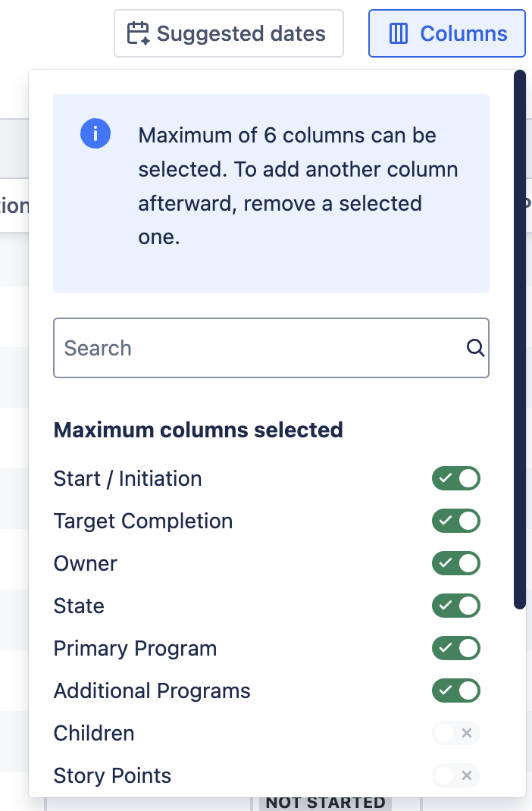Click the Additional Programs label
This screenshot has width=532, height=811.
152,691
